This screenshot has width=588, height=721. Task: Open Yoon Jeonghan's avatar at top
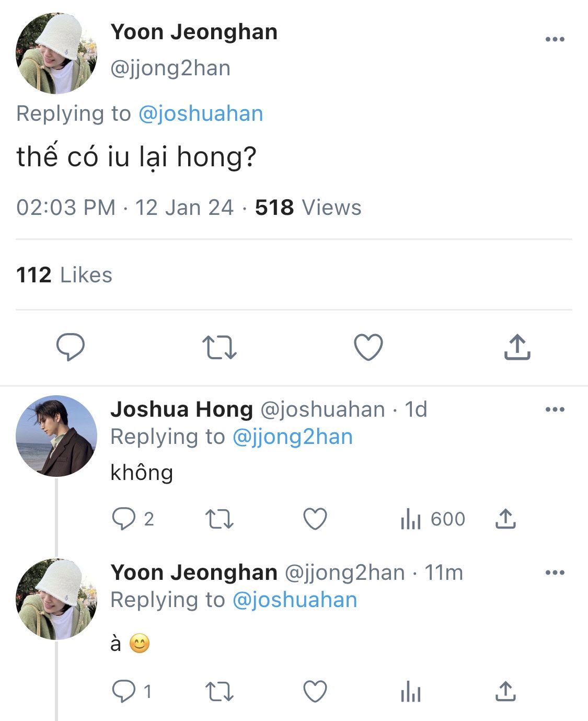[56, 53]
